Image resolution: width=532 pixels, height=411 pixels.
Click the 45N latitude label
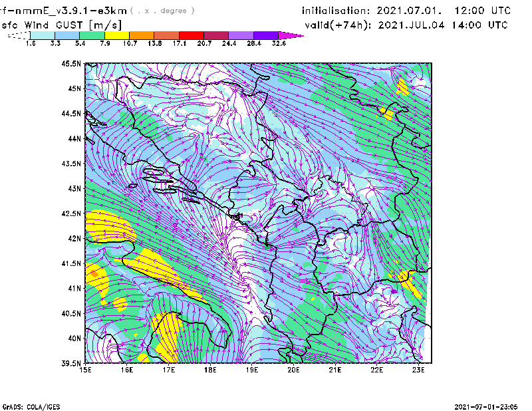74,88
